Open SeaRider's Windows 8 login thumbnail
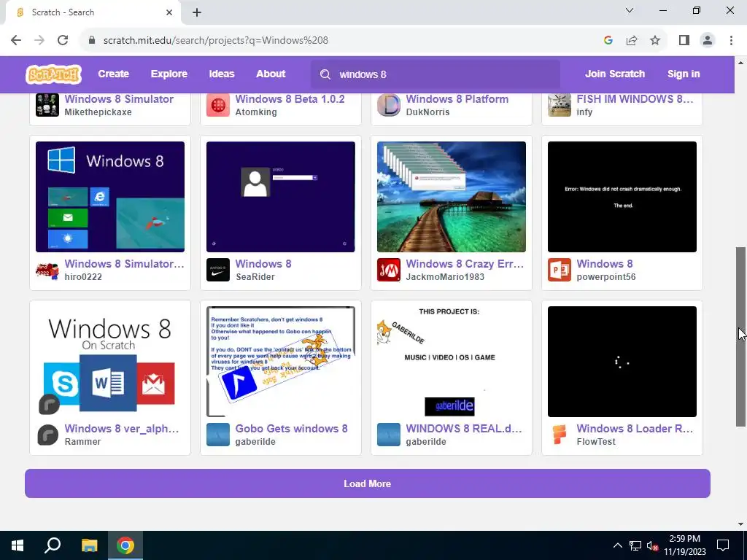 [281, 197]
